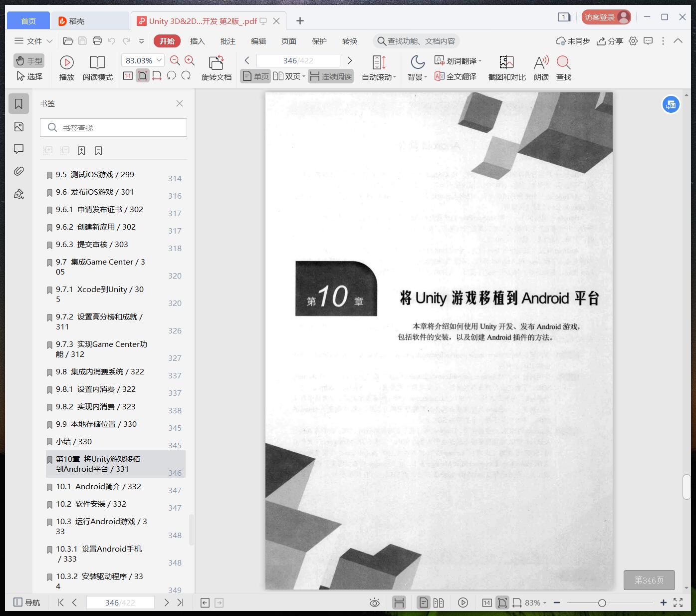Expand the 文件 menu dropdown arrow

tap(49, 41)
